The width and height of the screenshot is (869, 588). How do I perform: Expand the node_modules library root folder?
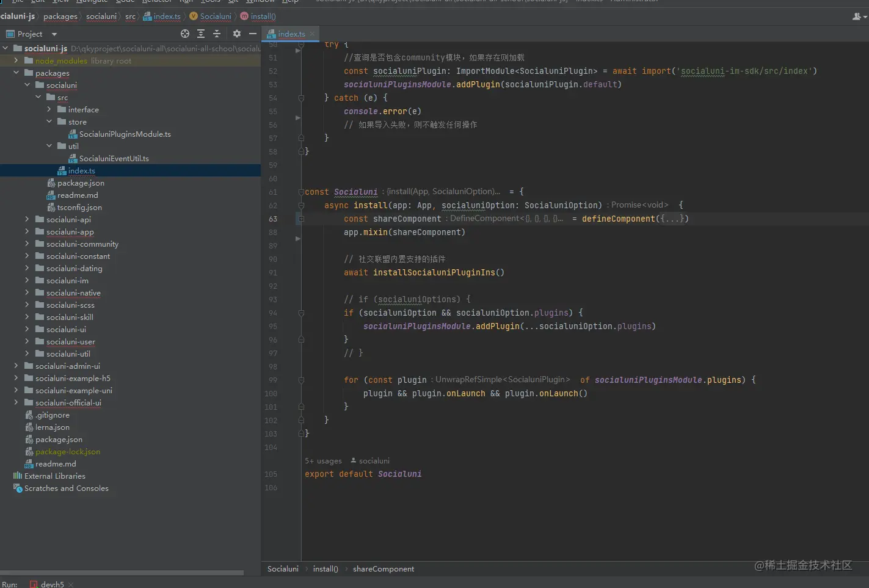pos(16,60)
